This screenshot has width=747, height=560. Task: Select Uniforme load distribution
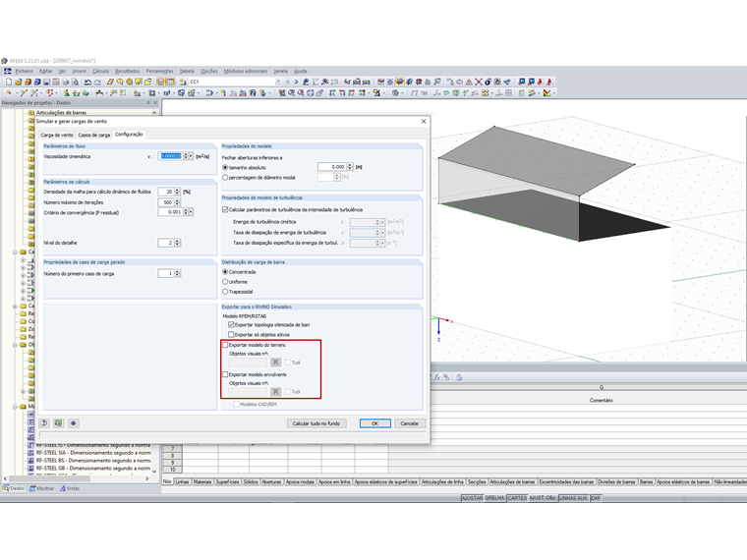(x=225, y=282)
